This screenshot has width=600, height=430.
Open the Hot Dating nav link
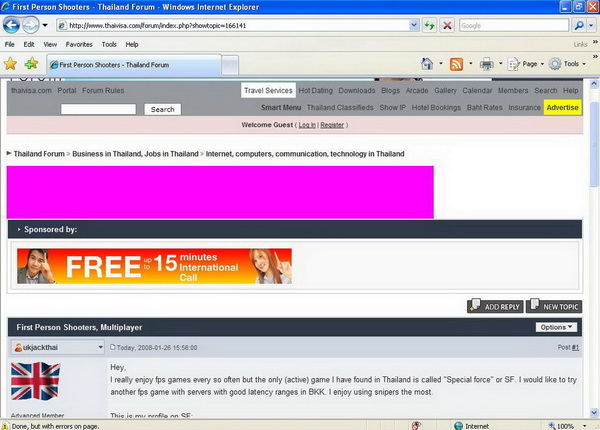pyautogui.click(x=316, y=91)
